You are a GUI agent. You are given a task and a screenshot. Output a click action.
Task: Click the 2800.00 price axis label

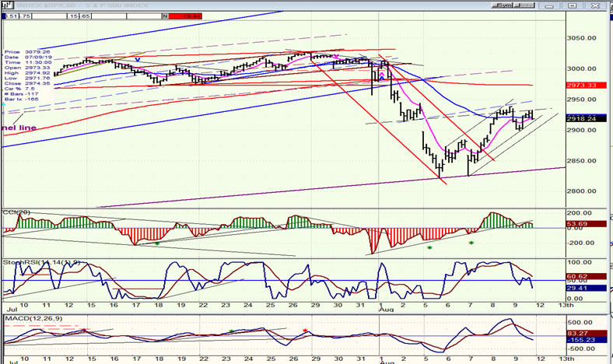[x=582, y=191]
